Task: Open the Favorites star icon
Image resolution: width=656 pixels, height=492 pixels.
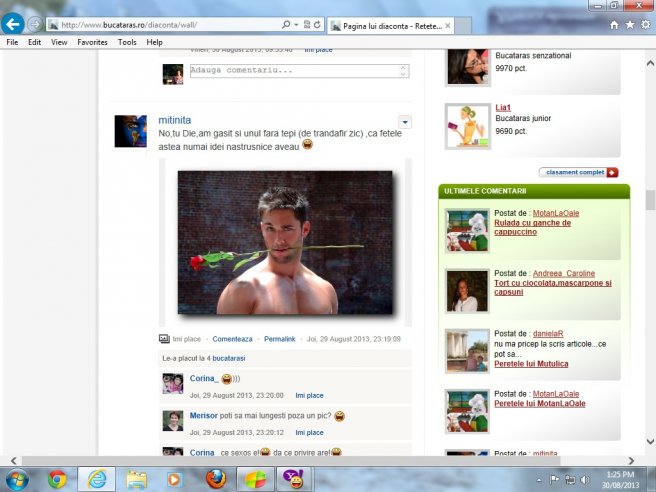Action: [x=629, y=24]
